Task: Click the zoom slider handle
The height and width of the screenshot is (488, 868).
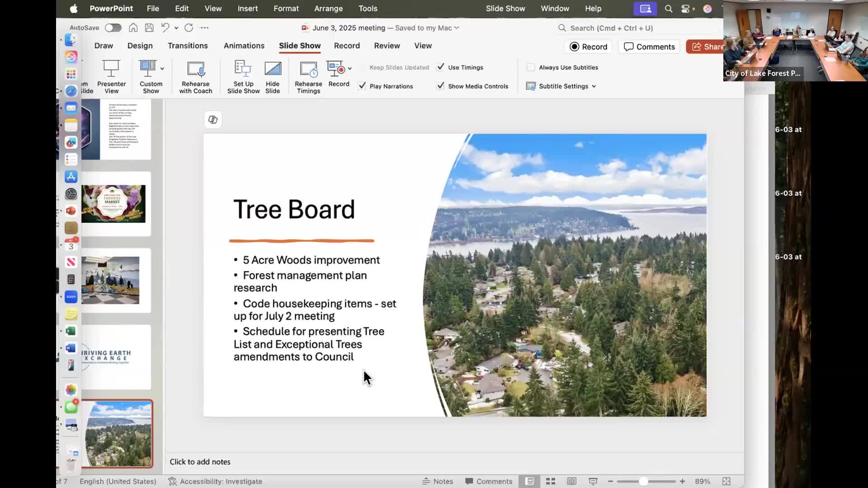Action: [643, 481]
